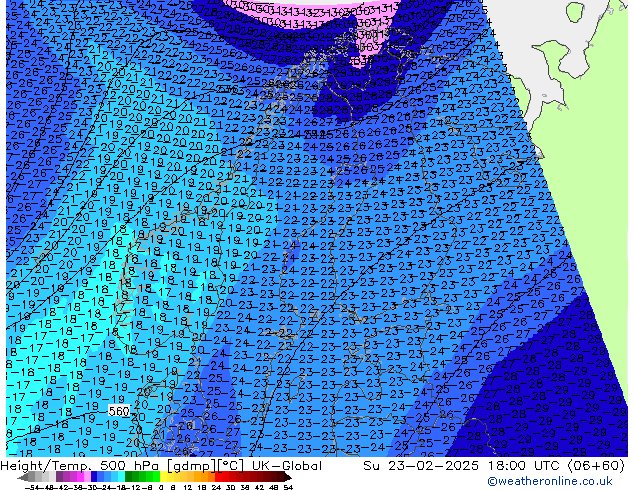Click the '[gdmp]' unit label

191,466
